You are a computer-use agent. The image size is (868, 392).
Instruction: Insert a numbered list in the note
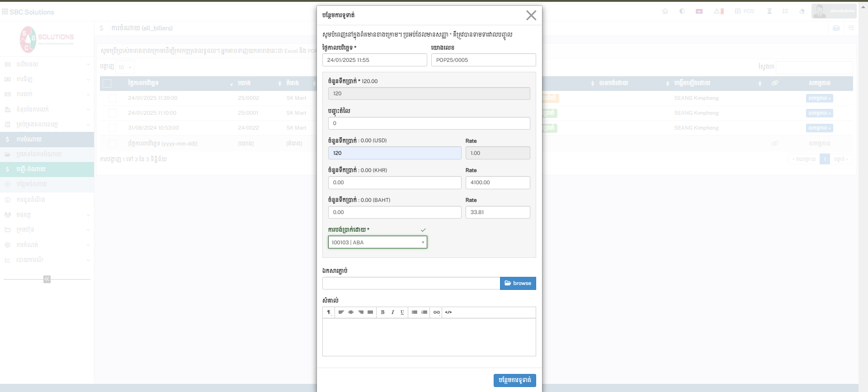(x=424, y=313)
